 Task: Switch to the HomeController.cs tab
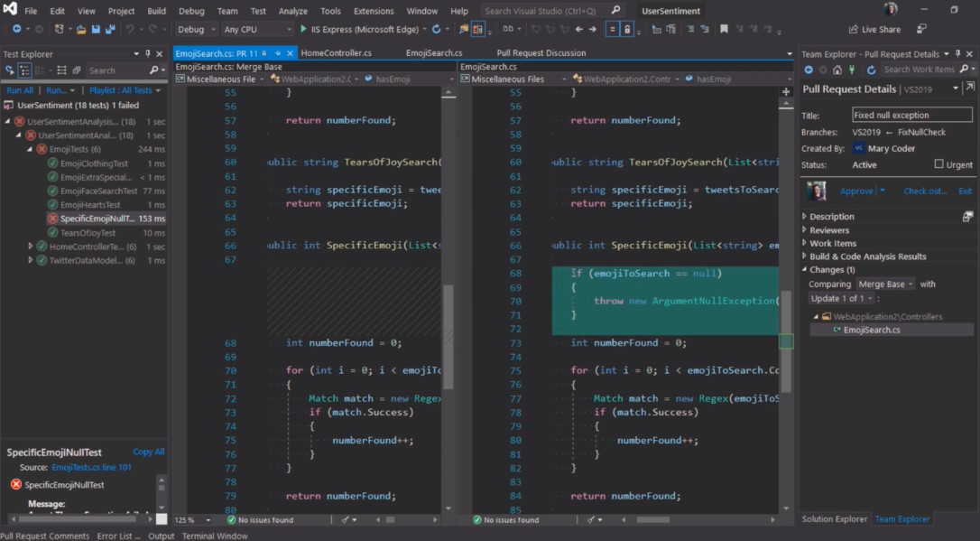[337, 53]
